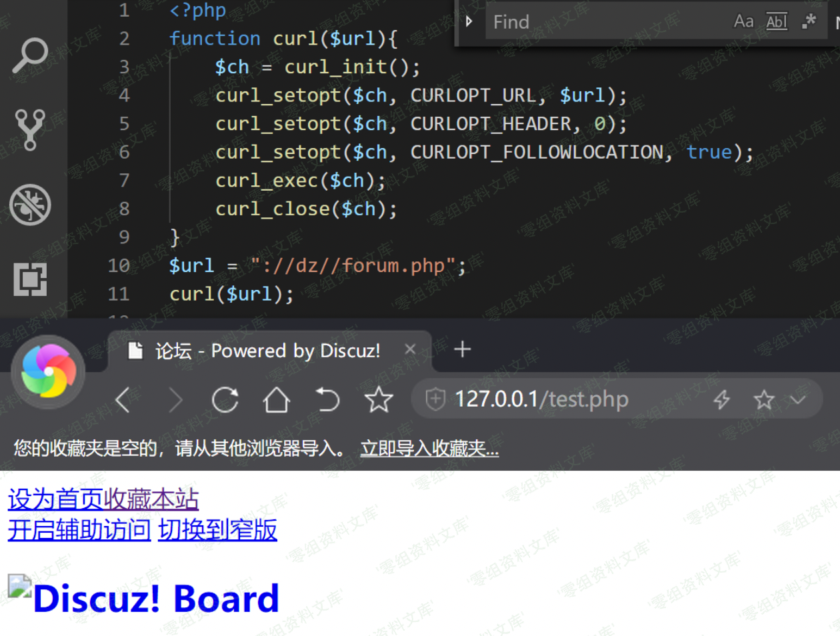840x636 pixels.
Task: Open the Run and Debug view
Action: pyautogui.click(x=30, y=204)
